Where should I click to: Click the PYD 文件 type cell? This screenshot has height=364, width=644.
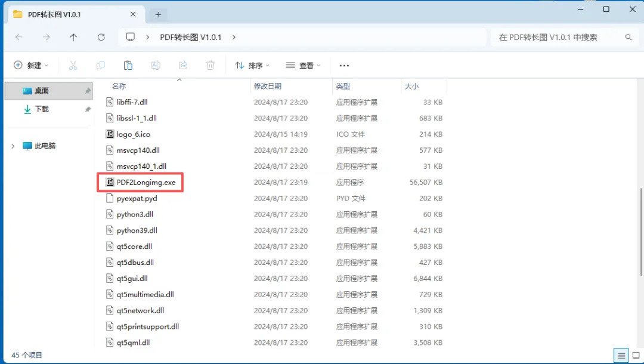point(351,198)
